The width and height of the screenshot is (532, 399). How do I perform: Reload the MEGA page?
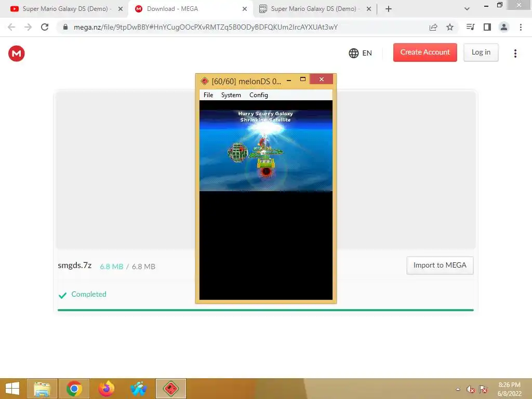pos(45,27)
